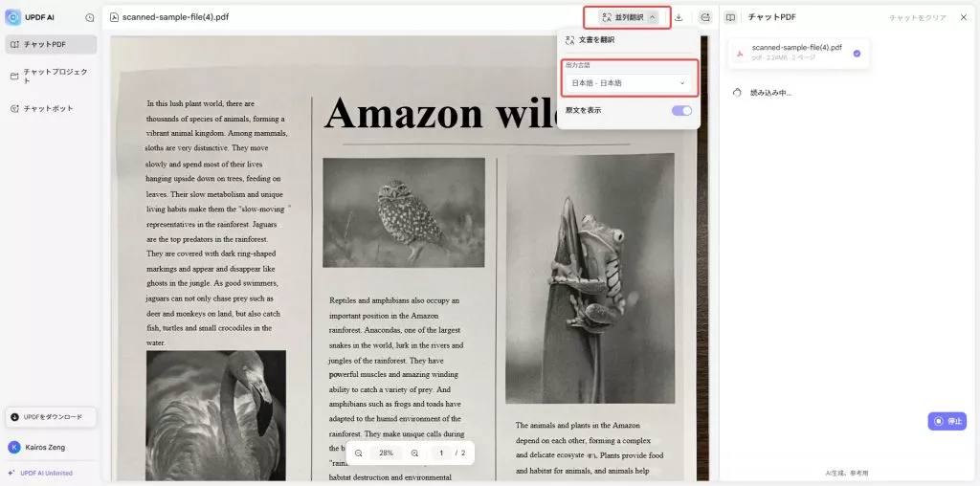Click the download icon in the toolbar
The height and width of the screenshot is (486, 980).
(679, 17)
